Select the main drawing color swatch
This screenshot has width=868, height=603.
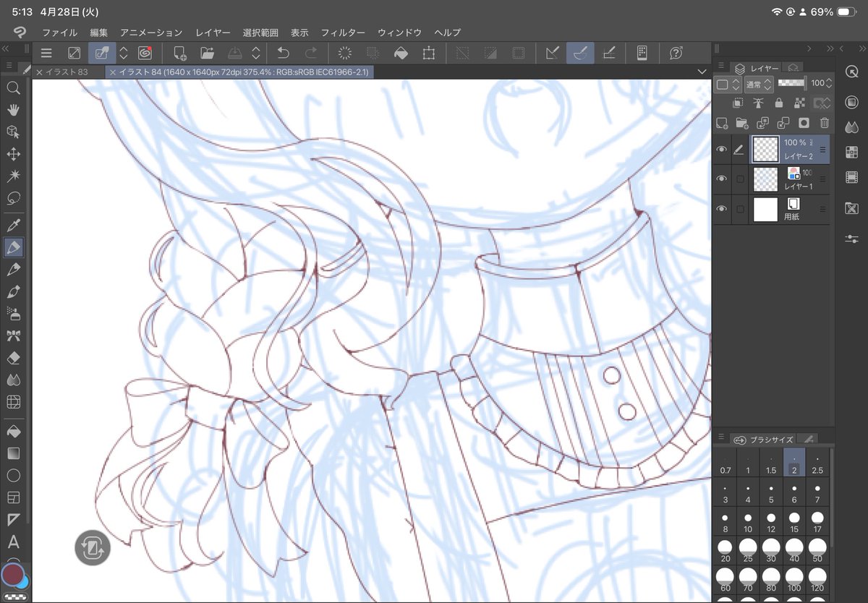point(12,575)
